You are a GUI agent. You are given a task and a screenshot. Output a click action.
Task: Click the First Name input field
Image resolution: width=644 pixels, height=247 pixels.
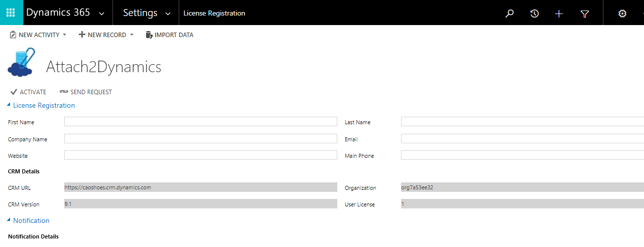[x=201, y=122]
